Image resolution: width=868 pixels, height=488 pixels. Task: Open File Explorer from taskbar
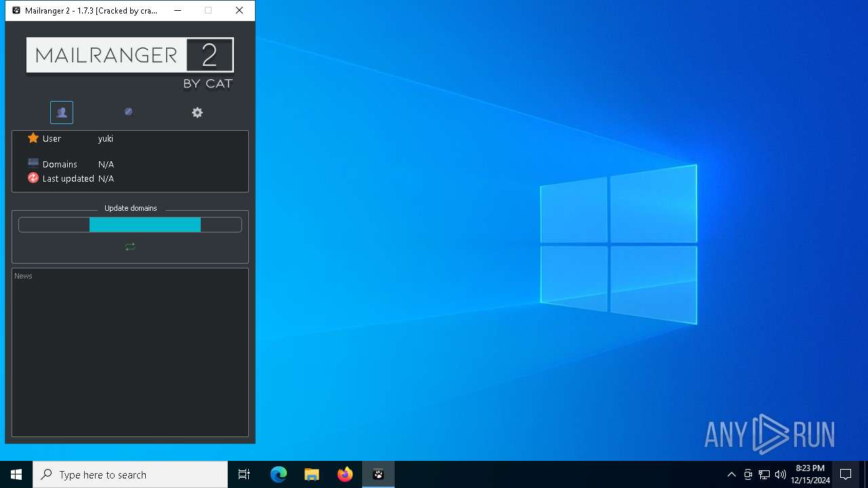(x=312, y=474)
